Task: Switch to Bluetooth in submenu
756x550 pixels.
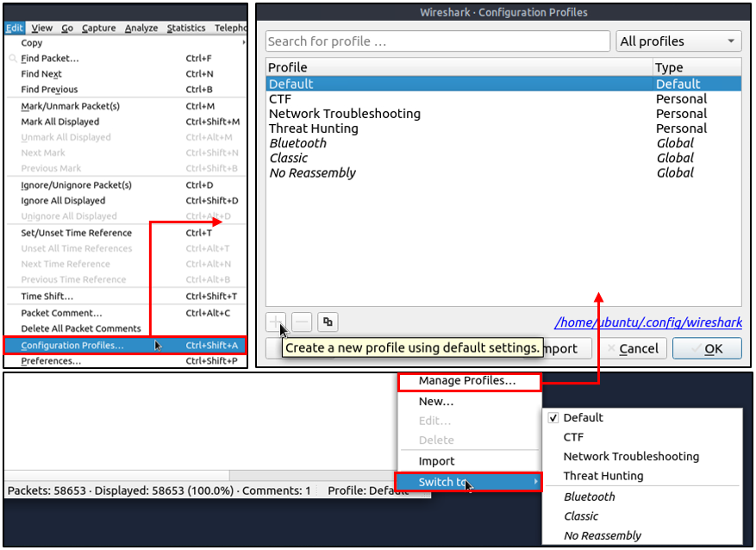Action: click(642, 497)
